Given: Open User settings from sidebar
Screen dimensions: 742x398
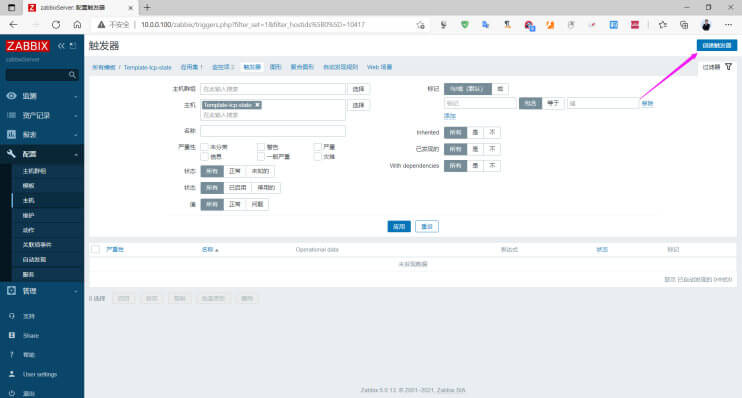Looking at the screenshot, I should click(x=40, y=374).
